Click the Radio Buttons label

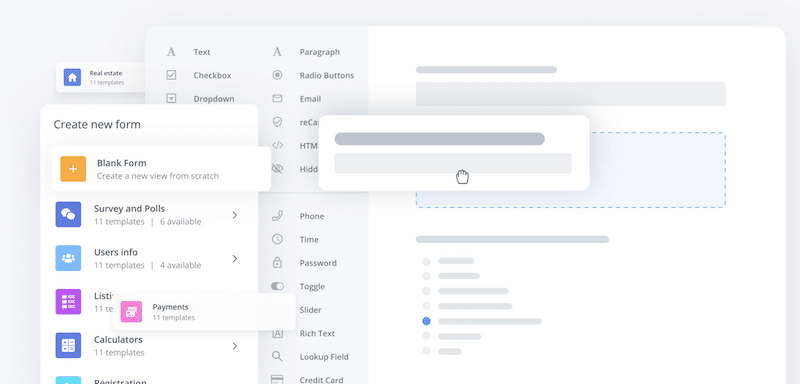point(327,75)
